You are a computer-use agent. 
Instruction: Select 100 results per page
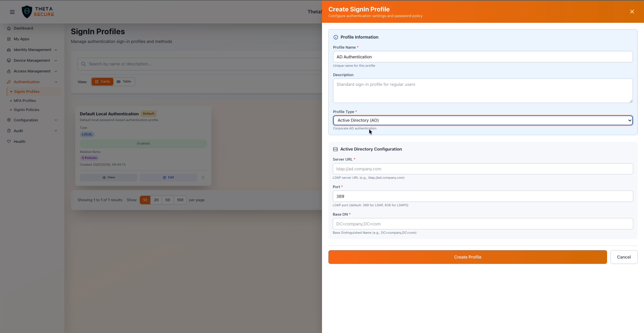(x=180, y=200)
